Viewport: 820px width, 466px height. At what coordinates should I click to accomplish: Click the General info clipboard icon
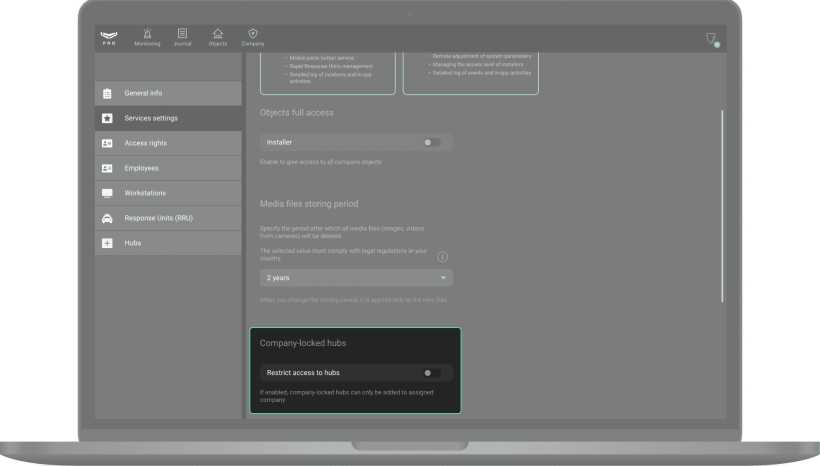tap(108, 93)
